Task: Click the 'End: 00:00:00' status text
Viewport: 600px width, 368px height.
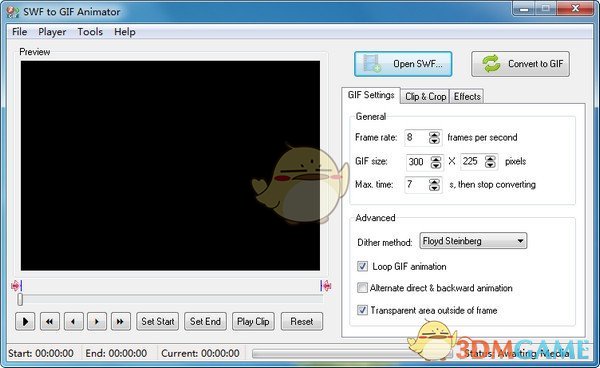Action: pyautogui.click(x=116, y=353)
